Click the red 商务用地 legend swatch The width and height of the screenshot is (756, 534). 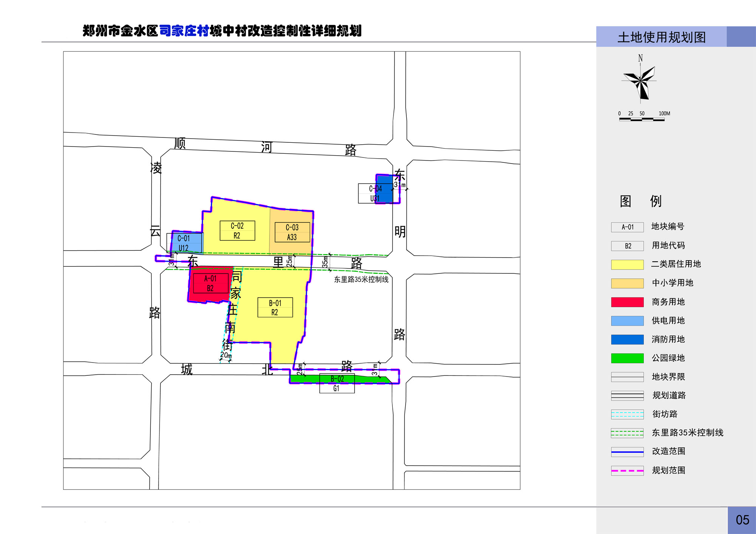627,302
